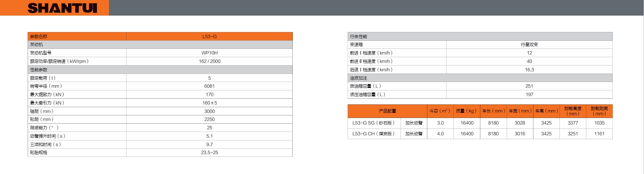Select '加长动臂' in the L53-G SG row
The width and height of the screenshot is (644, 174).
[x=414, y=123]
